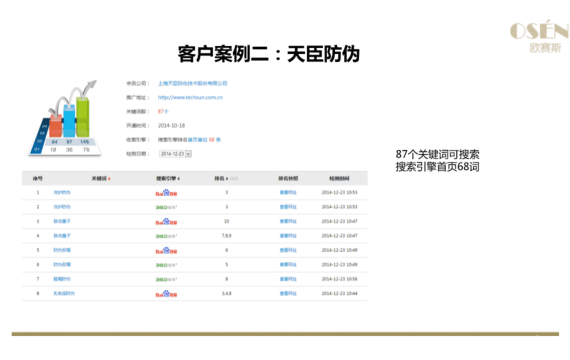Open the keyword link in row 6
This screenshot has width=570, height=360.
pos(62,264)
